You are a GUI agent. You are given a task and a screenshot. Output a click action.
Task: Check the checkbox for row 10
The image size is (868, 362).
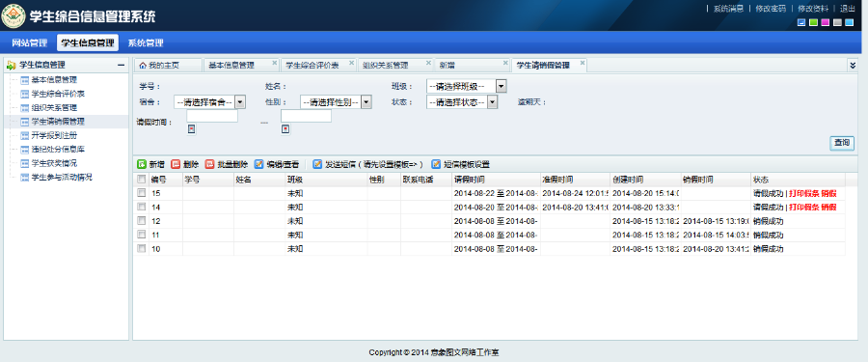coord(141,248)
